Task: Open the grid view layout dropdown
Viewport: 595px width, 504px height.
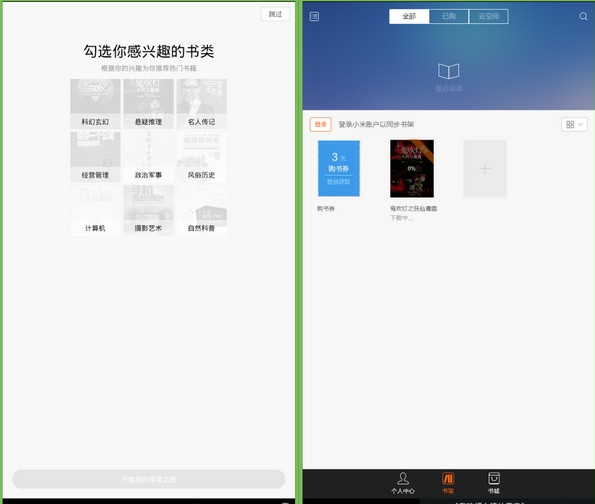Action: [x=574, y=124]
